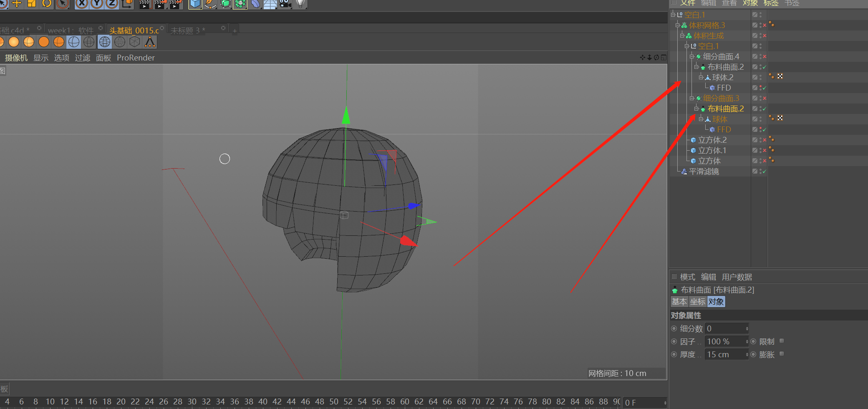Select the Move tool with the cross arrows
The height and width of the screenshot is (409, 868).
tap(17, 4)
